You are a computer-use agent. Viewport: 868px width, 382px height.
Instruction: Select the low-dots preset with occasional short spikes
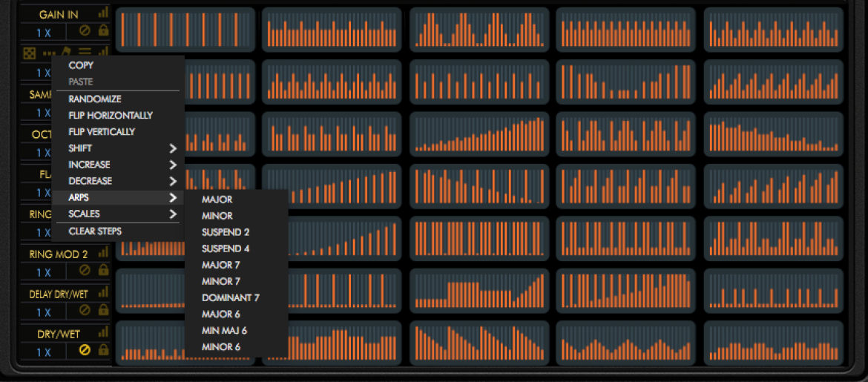click(x=773, y=292)
